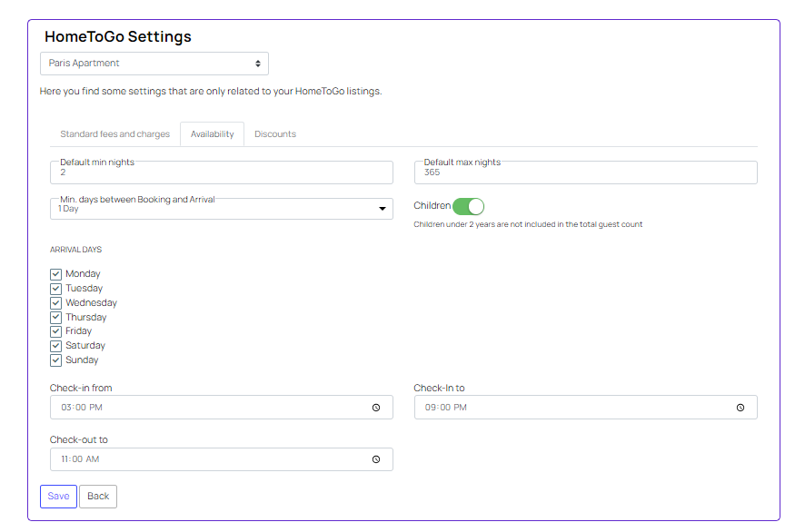
Task: Click the Back button
Action: 98,496
